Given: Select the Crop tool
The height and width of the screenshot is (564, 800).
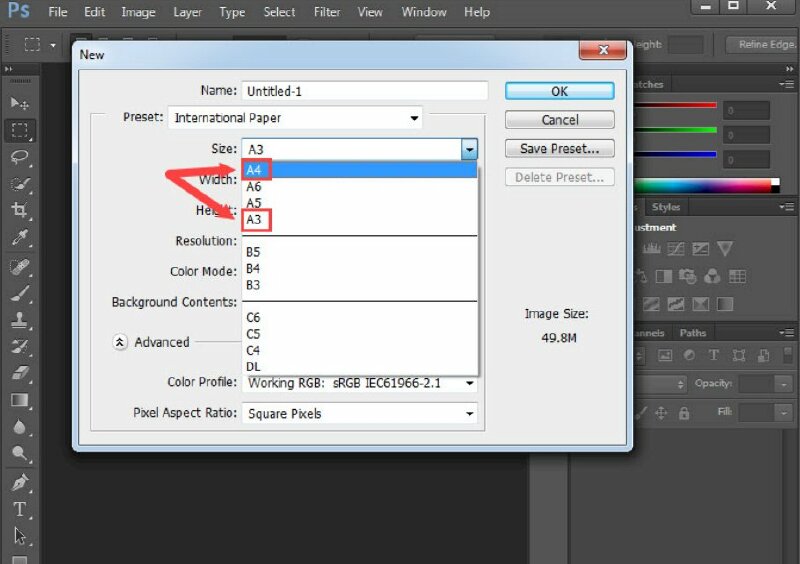Looking at the screenshot, I should click(19, 210).
